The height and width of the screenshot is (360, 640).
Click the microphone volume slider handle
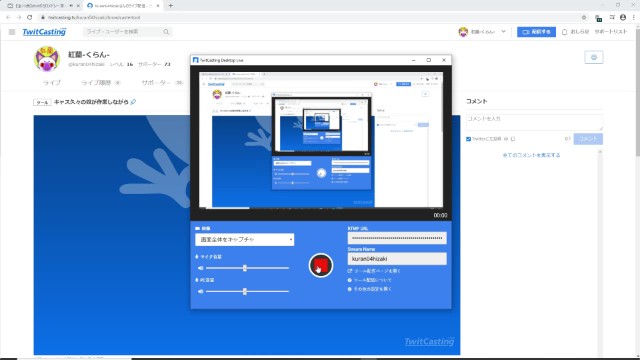(244, 268)
